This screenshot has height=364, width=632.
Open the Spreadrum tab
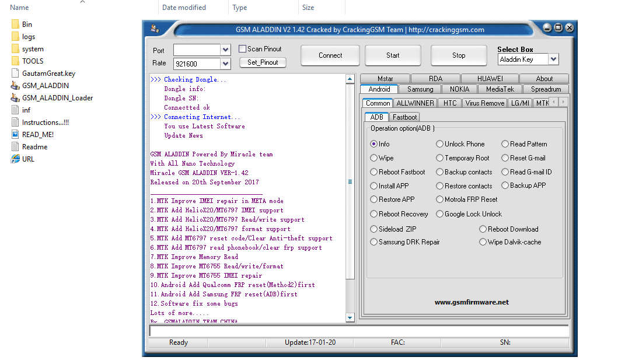[x=546, y=89]
